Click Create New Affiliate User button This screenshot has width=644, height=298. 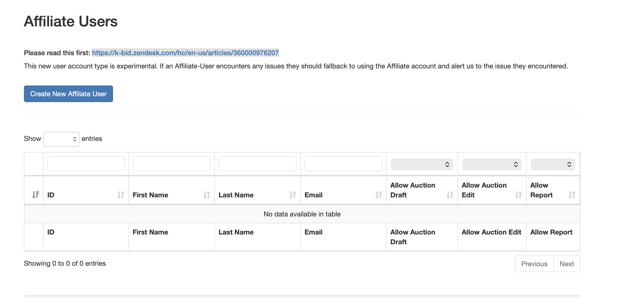[68, 94]
